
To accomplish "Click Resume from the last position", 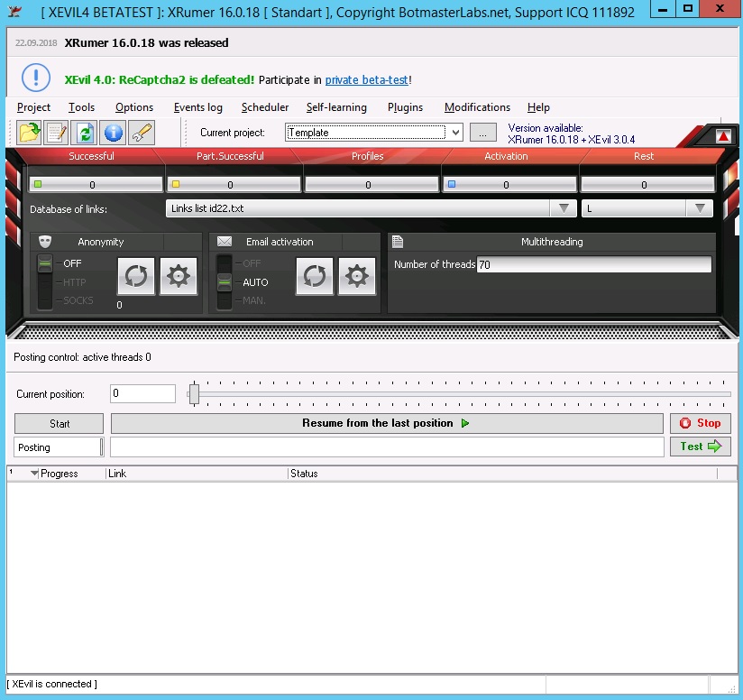I will pyautogui.click(x=387, y=423).
